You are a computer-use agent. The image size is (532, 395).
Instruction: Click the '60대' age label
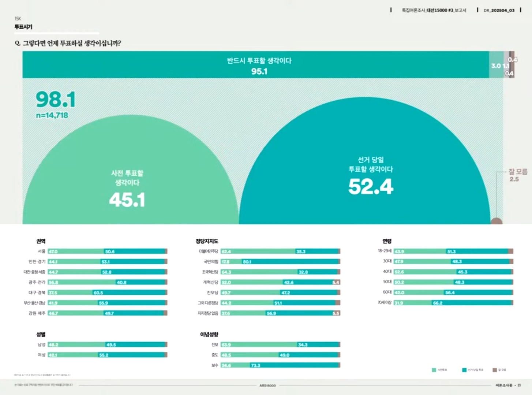(x=387, y=292)
